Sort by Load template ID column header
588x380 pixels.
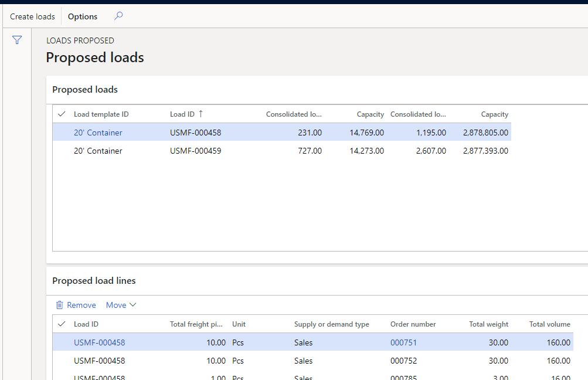point(101,114)
